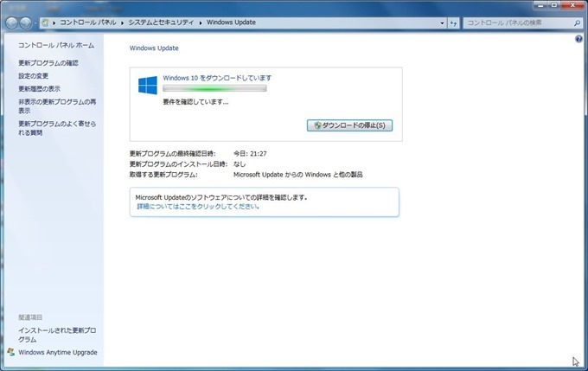Select システムとセキュリティ breadcrumb
588x371 pixels.
(161, 22)
